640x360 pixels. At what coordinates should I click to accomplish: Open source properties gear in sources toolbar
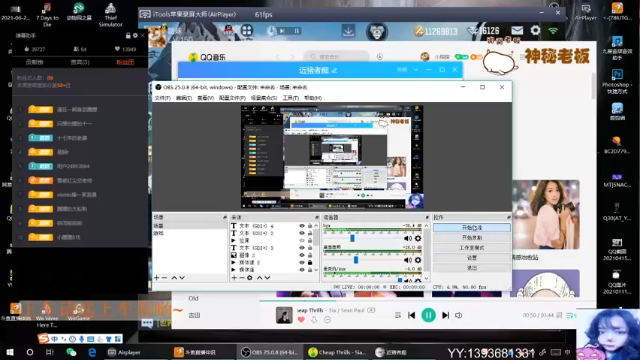point(250,278)
